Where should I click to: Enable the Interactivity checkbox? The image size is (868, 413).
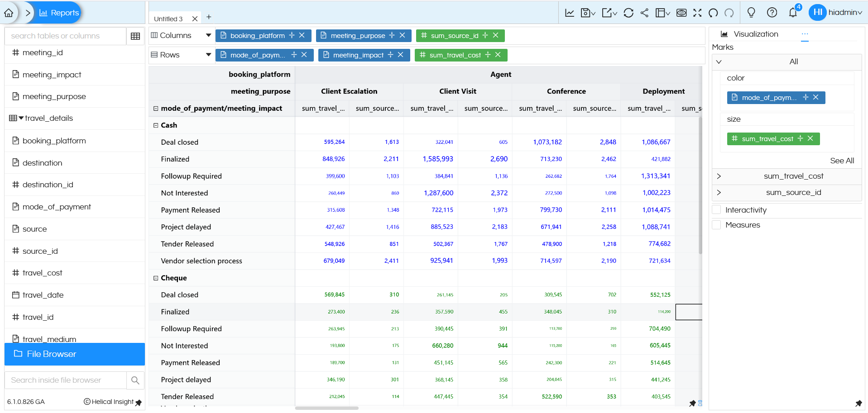(x=717, y=209)
